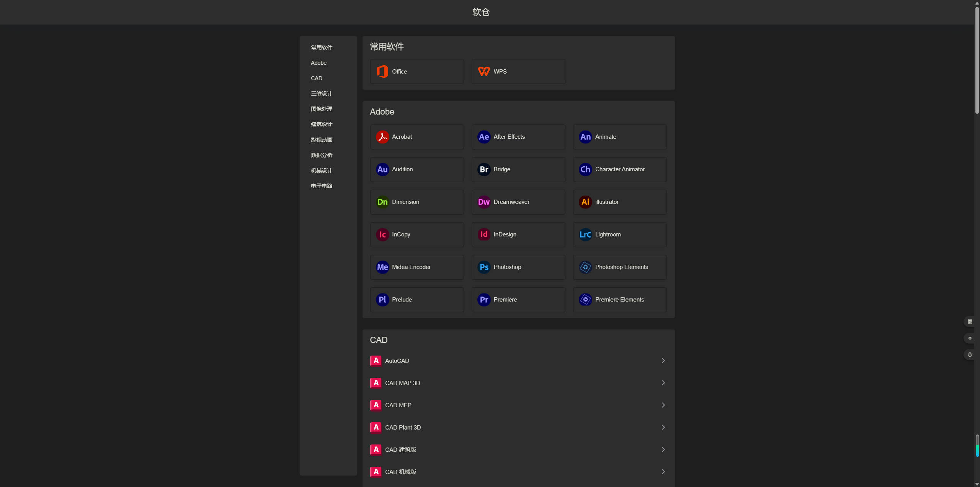Screen dimensions: 980x487
Task: Open the After Effects text label
Action: pos(509,137)
